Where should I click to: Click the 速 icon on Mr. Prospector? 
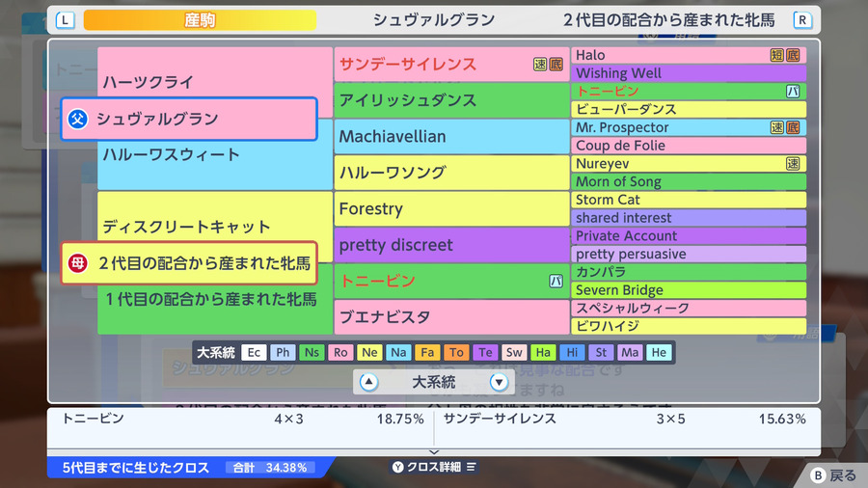pos(776,127)
